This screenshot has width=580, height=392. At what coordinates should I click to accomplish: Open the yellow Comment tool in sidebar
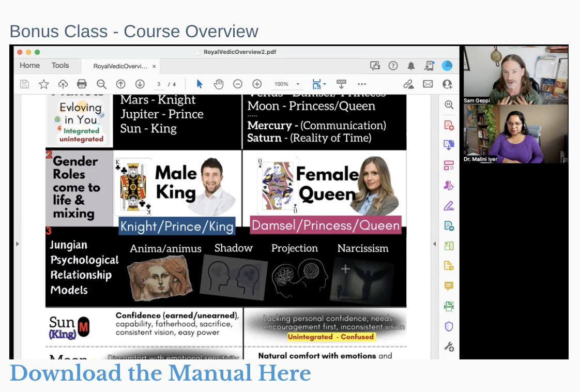(x=449, y=286)
